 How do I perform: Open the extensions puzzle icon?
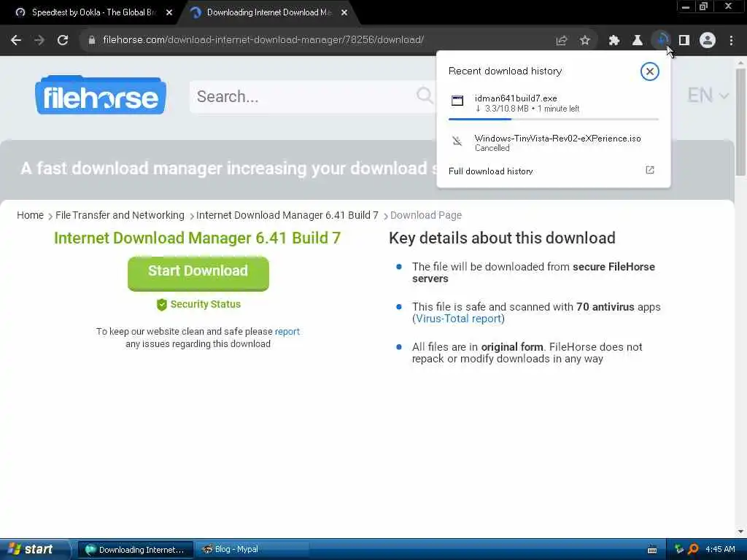click(x=614, y=41)
